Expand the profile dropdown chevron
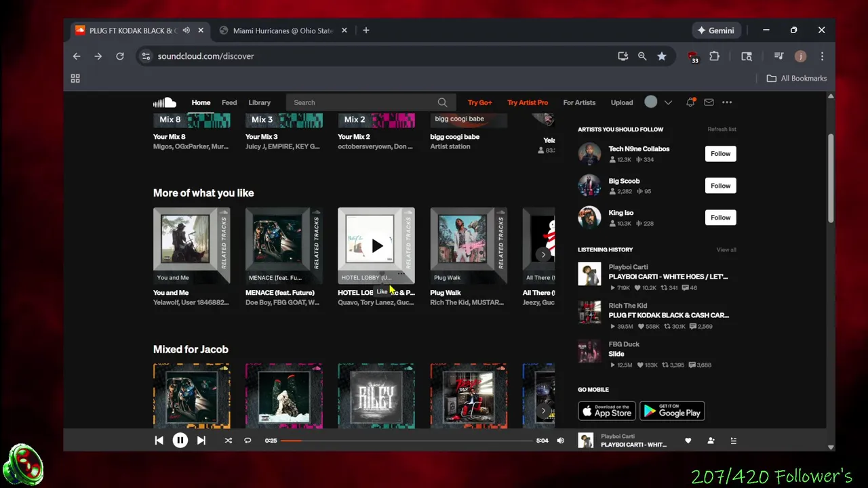The image size is (868, 488). [x=668, y=102]
